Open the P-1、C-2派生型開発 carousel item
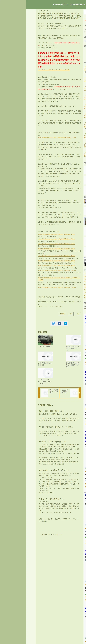The image size is (86, 644). point(69,393)
